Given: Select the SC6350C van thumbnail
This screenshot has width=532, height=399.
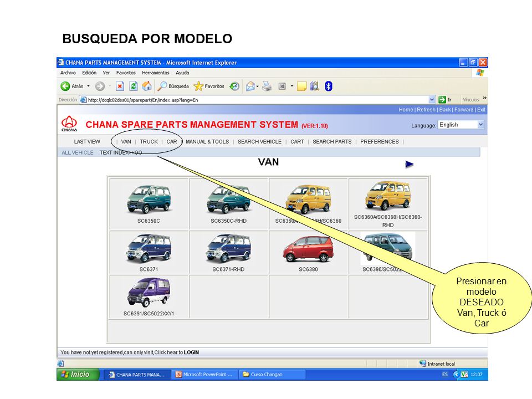Looking at the screenshot, I should 149,199.
